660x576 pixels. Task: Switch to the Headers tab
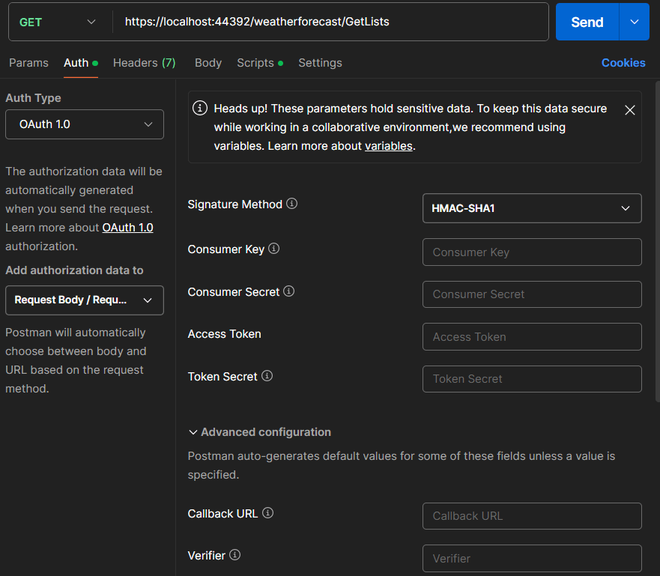(x=144, y=63)
